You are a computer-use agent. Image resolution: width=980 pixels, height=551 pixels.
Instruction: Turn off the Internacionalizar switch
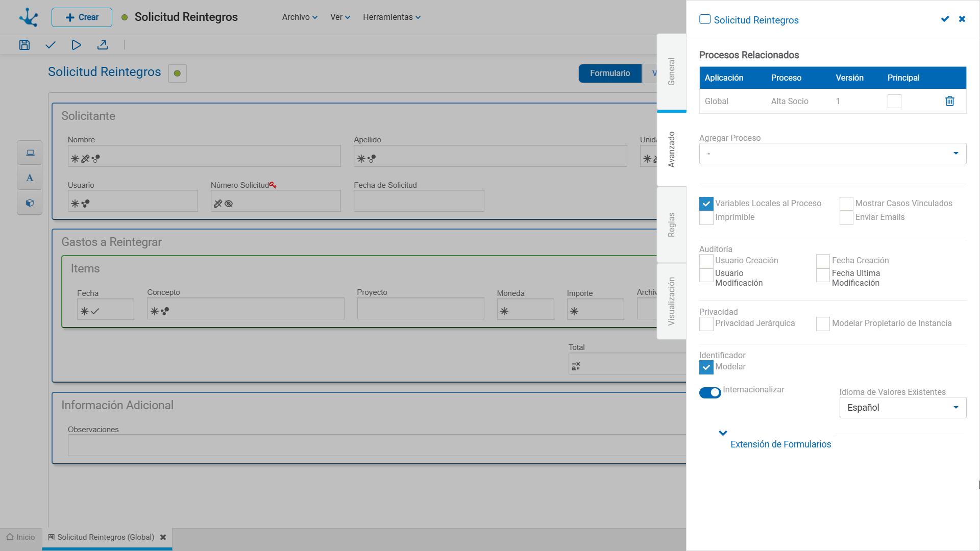[x=710, y=392]
